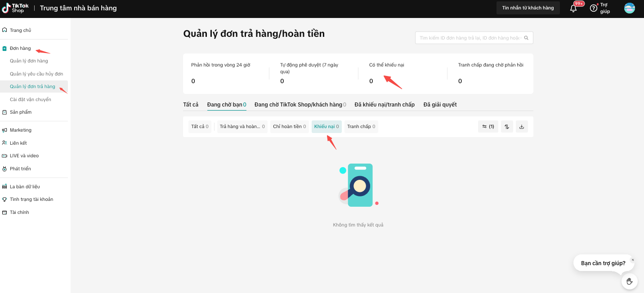The image size is (644, 293).
Task: Click Tự động phê duyệt summary card
Action: [x=314, y=73]
